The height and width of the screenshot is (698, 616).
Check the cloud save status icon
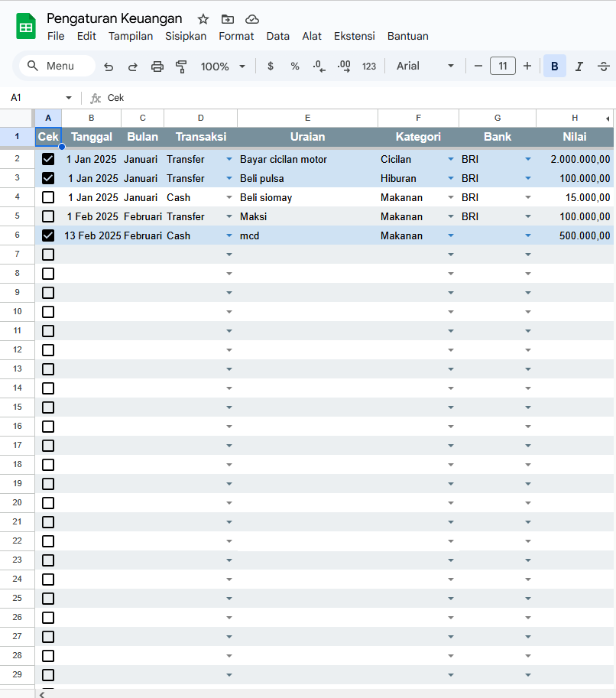[x=252, y=19]
